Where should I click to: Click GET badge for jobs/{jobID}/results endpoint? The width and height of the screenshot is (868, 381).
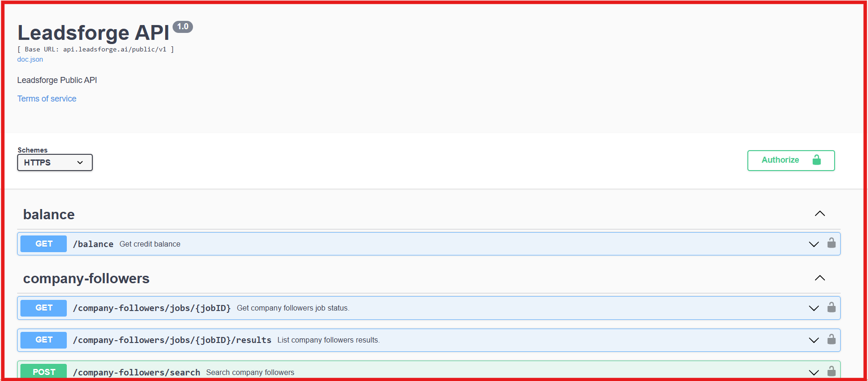(44, 340)
